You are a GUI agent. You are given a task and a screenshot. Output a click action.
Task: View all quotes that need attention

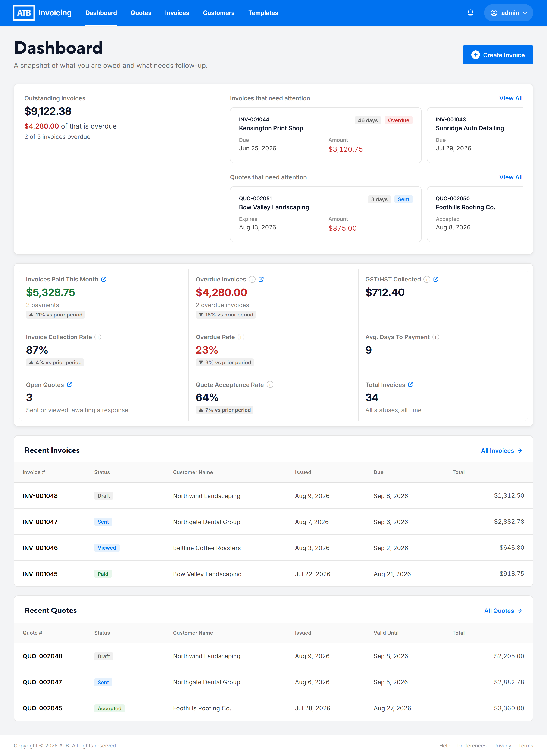tap(511, 177)
